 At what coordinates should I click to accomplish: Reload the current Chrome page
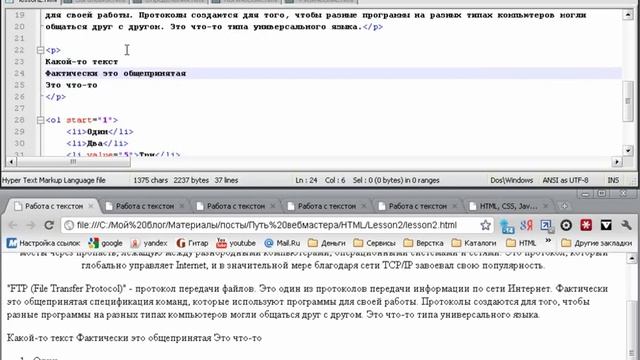49,225
